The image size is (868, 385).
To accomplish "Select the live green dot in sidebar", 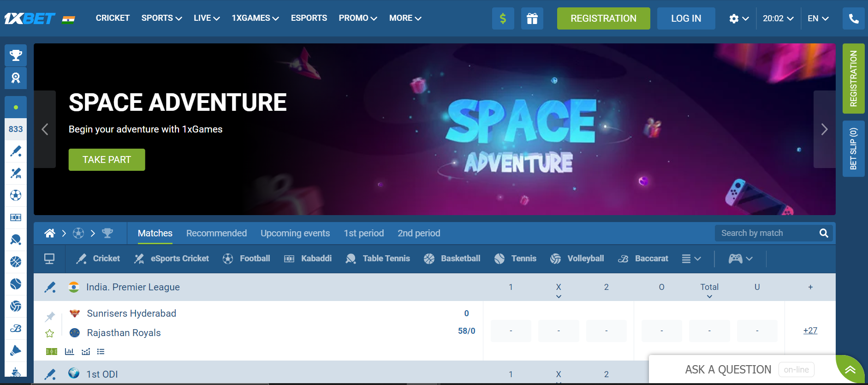I will click(x=16, y=107).
